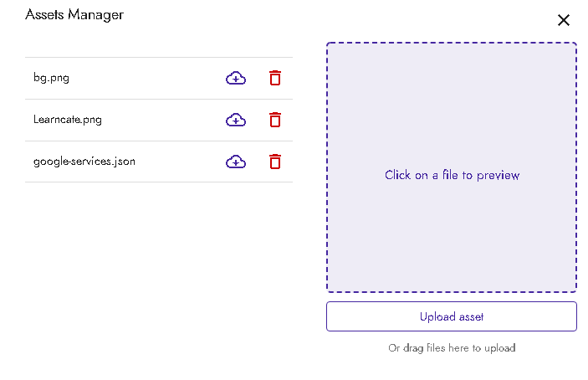588x380 pixels.
Task: Open google-services.json in the preview
Action: coord(84,162)
